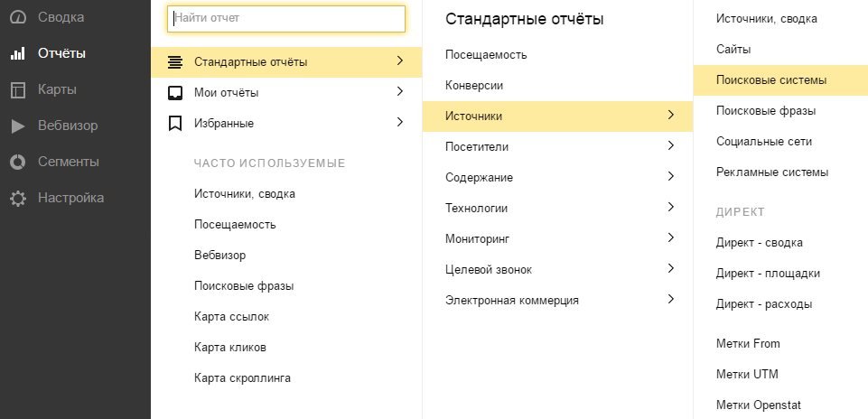Click the Избранные bookmark icon
868x419 pixels.
point(175,123)
